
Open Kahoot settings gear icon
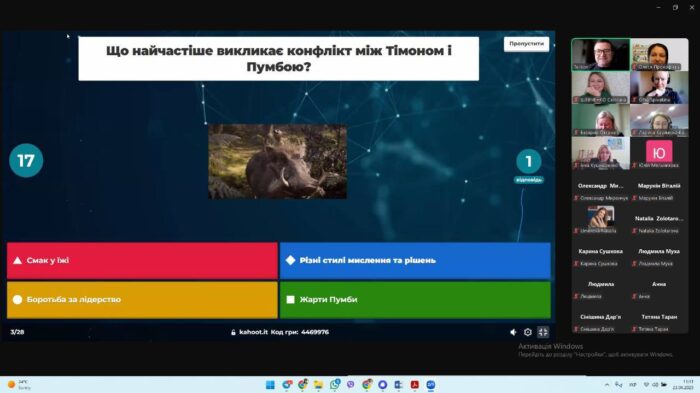point(528,332)
